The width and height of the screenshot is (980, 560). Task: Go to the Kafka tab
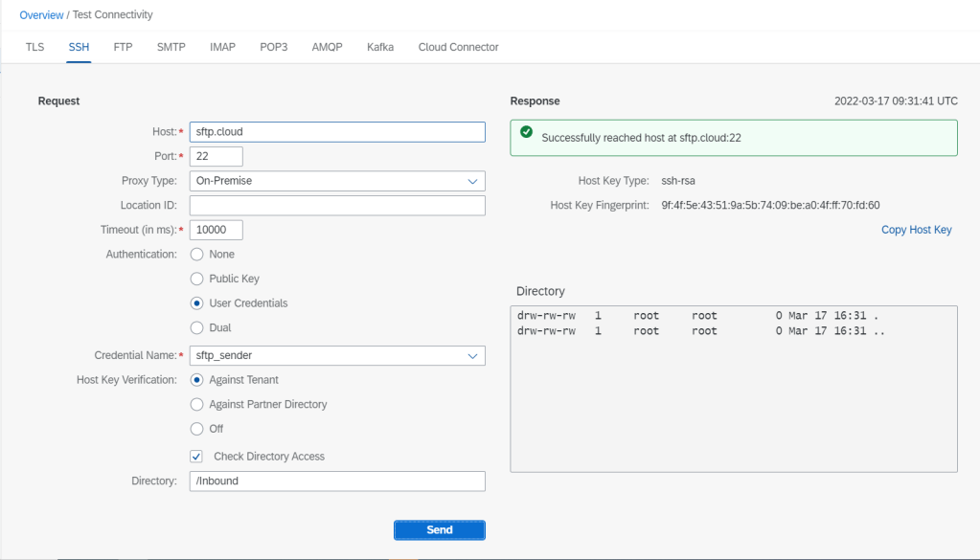coord(380,47)
